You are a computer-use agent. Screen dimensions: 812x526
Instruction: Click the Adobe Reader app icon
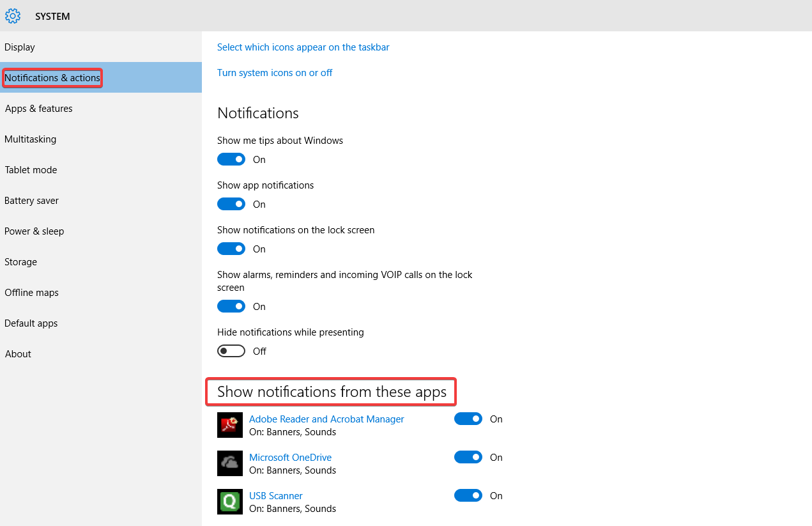tap(230, 425)
